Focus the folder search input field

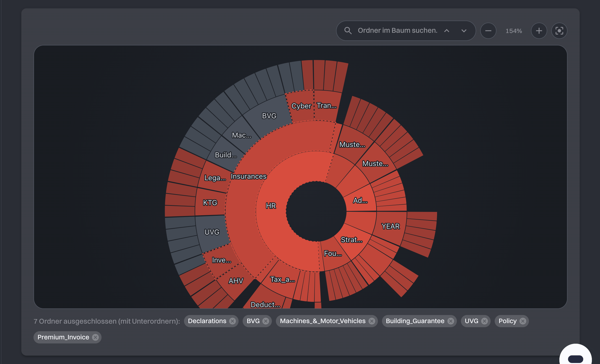point(397,31)
